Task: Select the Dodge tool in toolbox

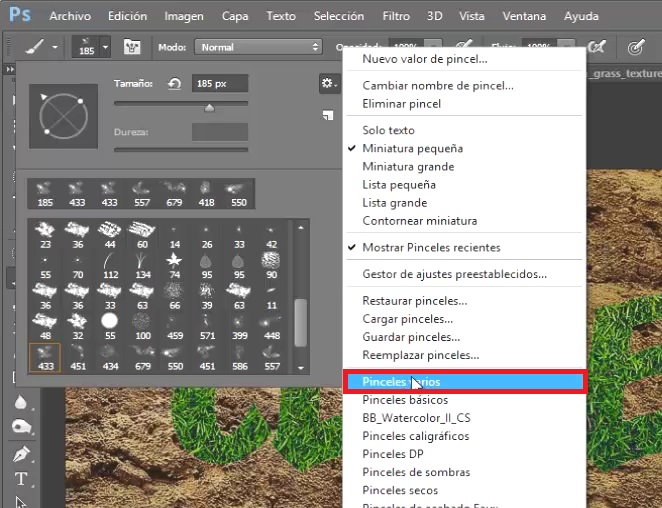Action: 21,427
